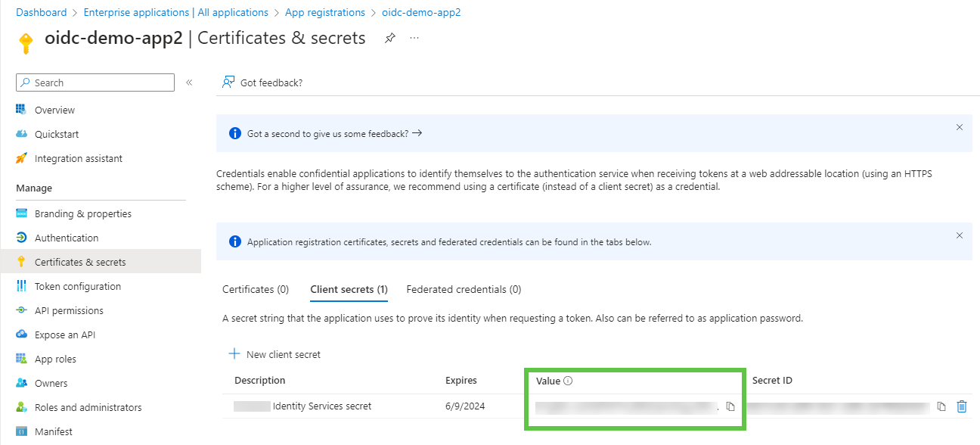Open the Federated credentials (0) tab
This screenshot has width=980, height=445.
tap(464, 289)
